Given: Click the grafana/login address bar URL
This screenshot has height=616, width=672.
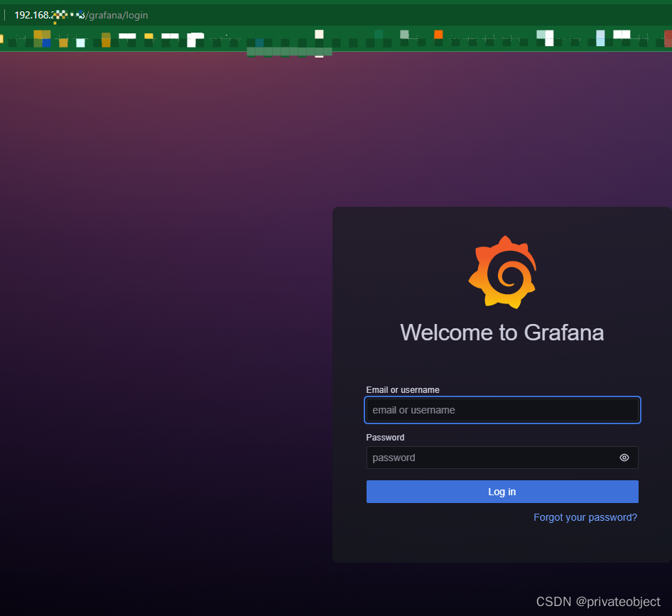Looking at the screenshot, I should [x=82, y=15].
